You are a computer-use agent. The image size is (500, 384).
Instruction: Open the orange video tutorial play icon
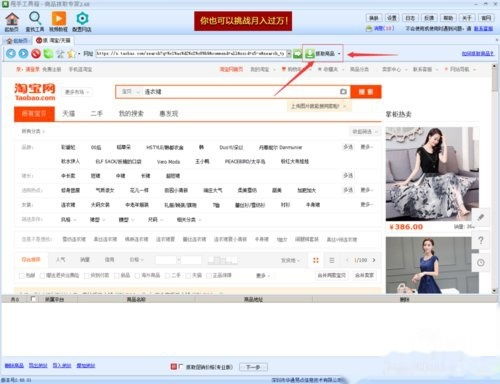tap(59, 19)
